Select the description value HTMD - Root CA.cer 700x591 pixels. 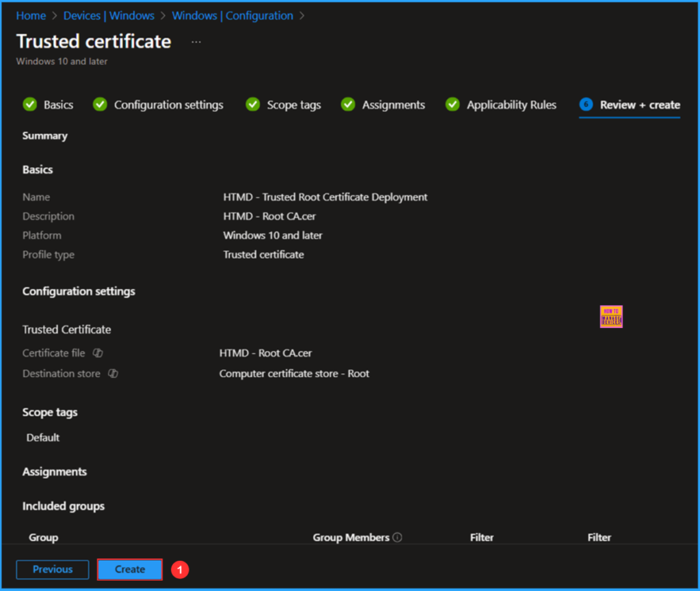pos(269,217)
